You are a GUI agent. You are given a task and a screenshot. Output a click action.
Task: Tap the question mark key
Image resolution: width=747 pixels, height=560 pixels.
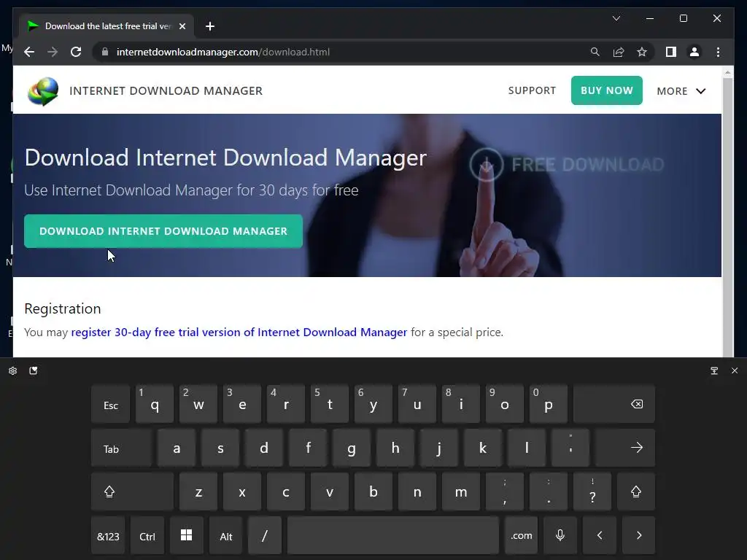click(592, 492)
